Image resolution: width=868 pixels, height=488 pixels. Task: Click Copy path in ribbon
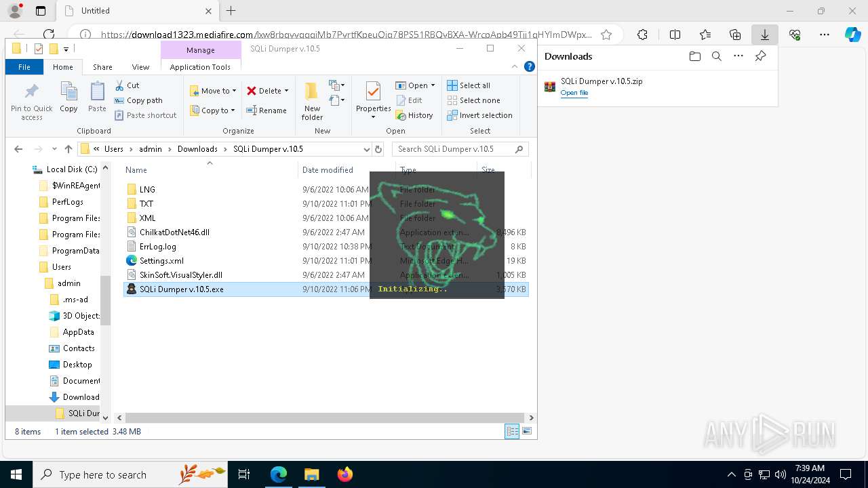coord(139,100)
